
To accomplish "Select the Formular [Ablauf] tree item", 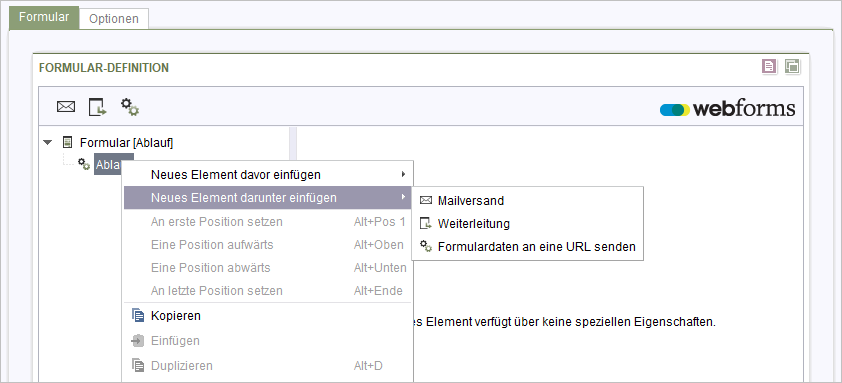I will [126, 143].
